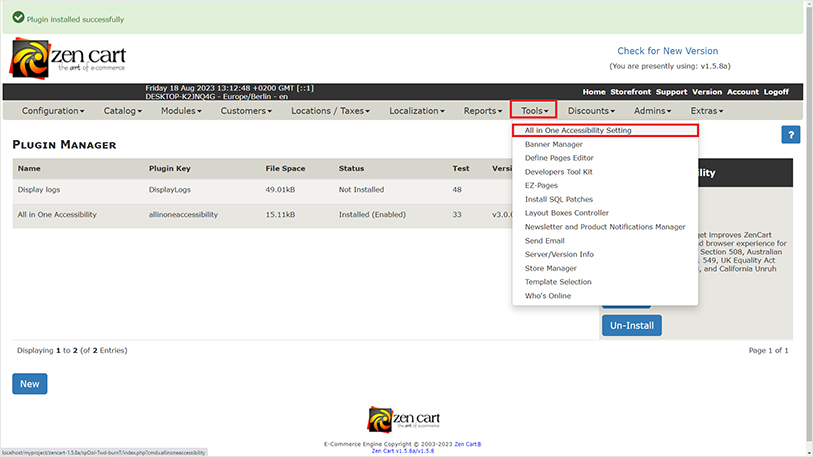Click Logoff in top bar

[x=776, y=92]
